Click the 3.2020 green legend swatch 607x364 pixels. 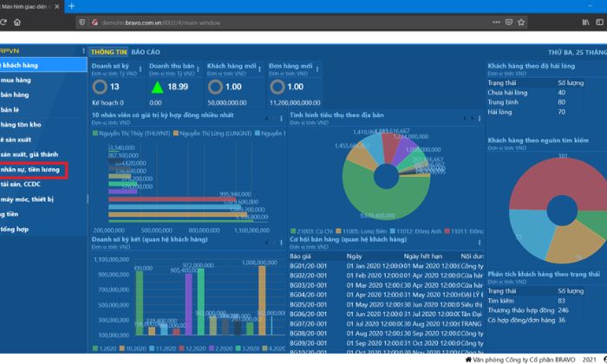tap(238, 348)
